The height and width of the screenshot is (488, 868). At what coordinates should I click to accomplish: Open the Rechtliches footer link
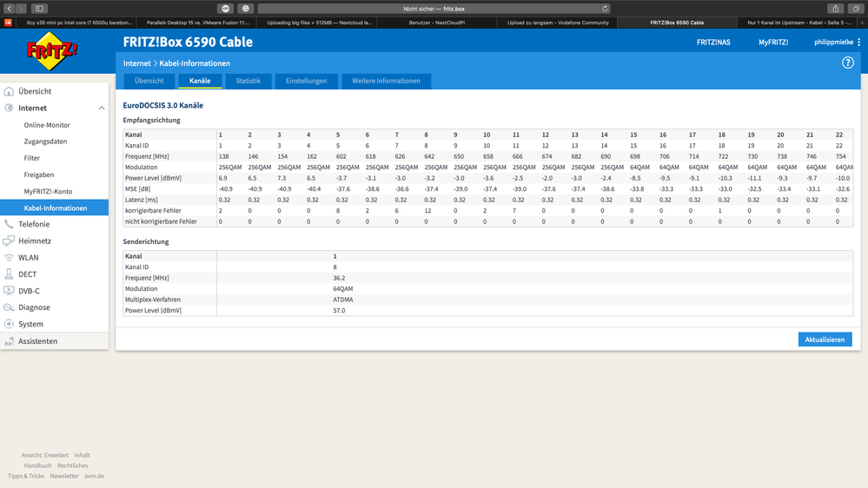(x=72, y=466)
